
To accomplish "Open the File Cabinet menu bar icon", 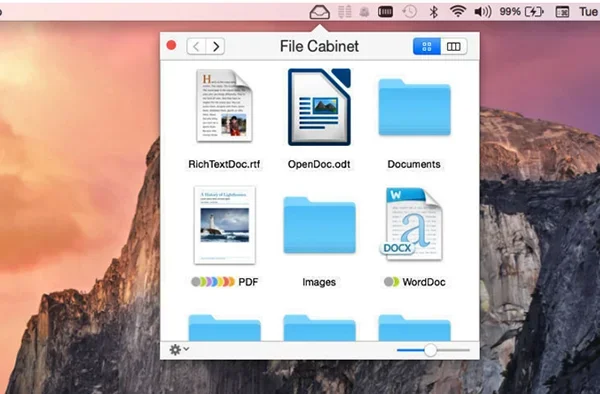I will click(x=320, y=12).
